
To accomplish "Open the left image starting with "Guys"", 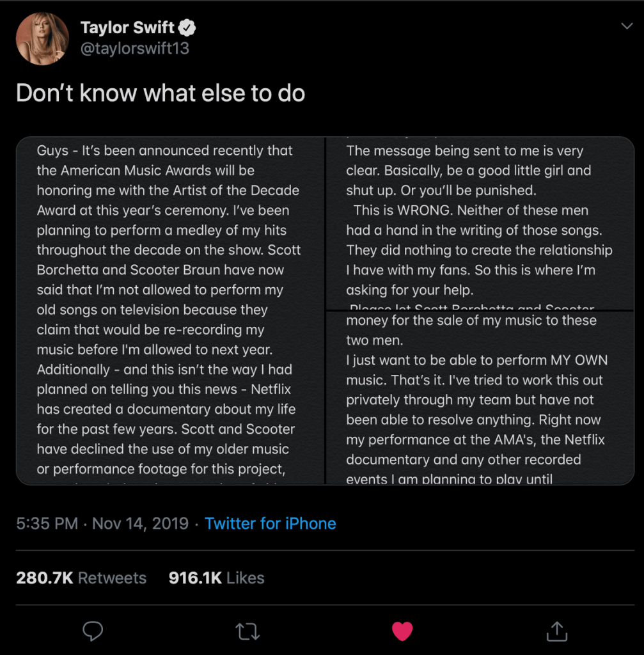I will pyautogui.click(x=170, y=310).
